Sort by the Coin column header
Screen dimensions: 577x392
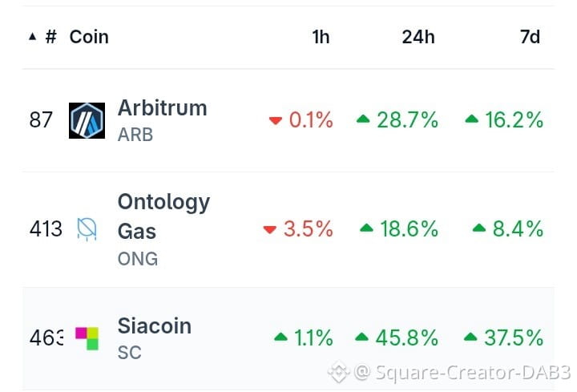click(x=89, y=37)
